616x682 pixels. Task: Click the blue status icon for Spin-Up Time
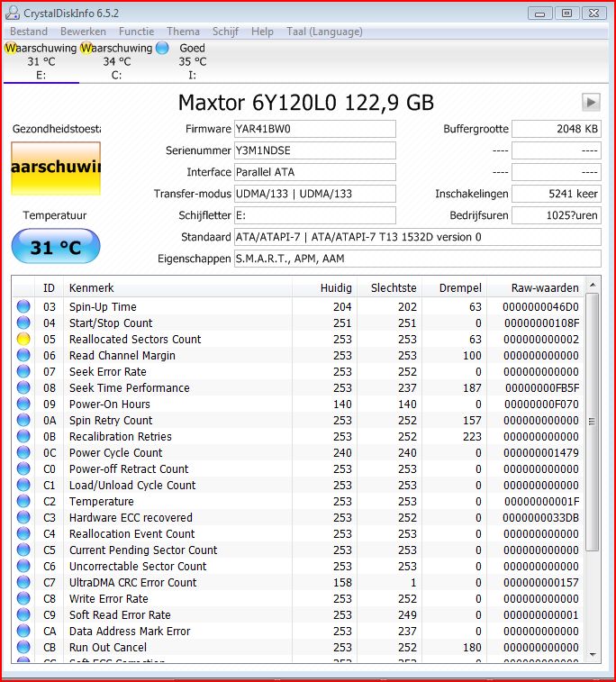[x=23, y=306]
